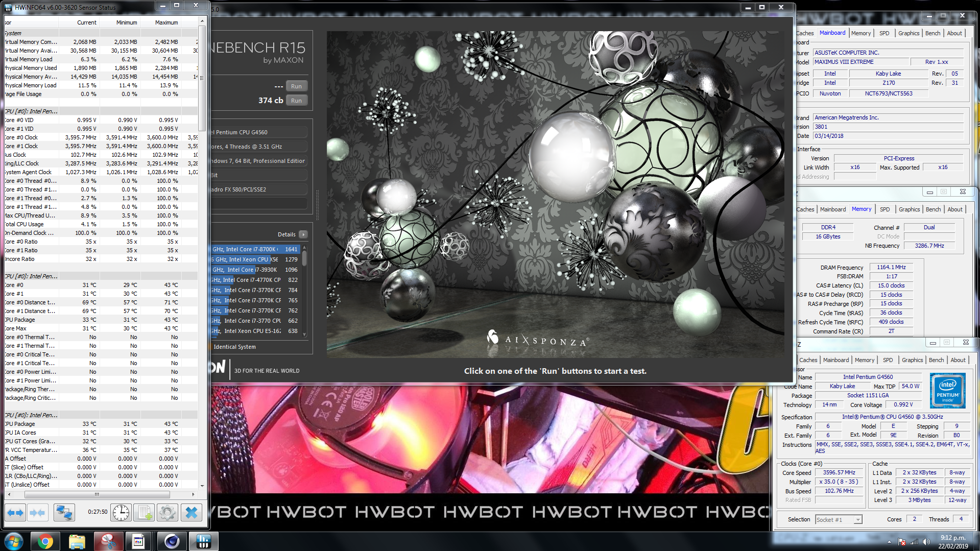
Task: Open the volume speaker tray icon
Action: pos(926,542)
